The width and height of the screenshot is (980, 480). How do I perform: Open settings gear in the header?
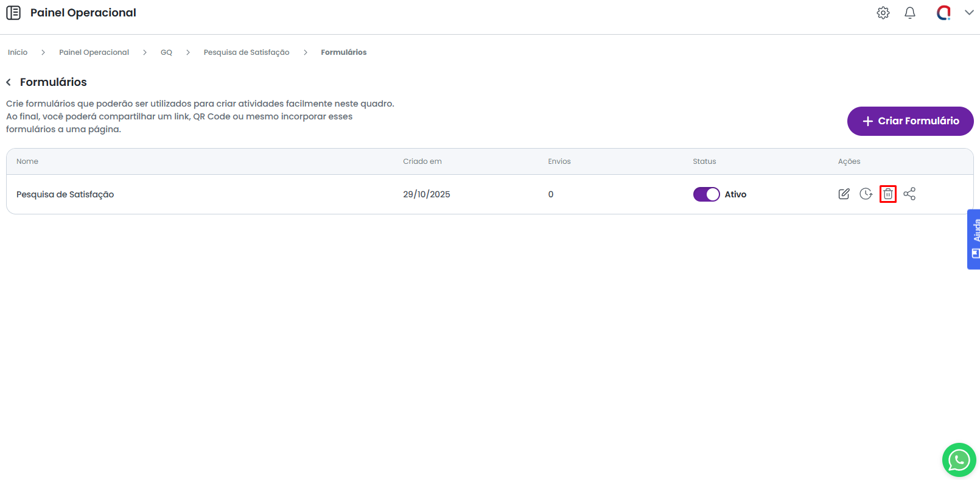coord(883,13)
